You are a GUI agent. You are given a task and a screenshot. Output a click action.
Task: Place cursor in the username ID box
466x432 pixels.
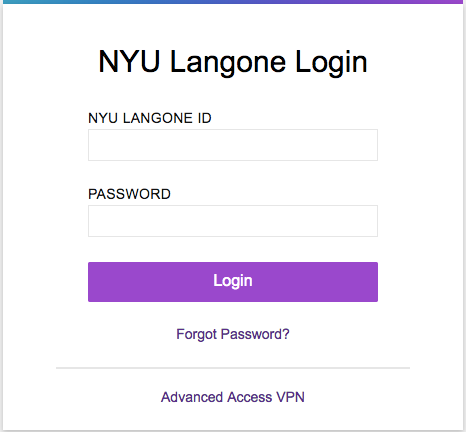click(233, 145)
